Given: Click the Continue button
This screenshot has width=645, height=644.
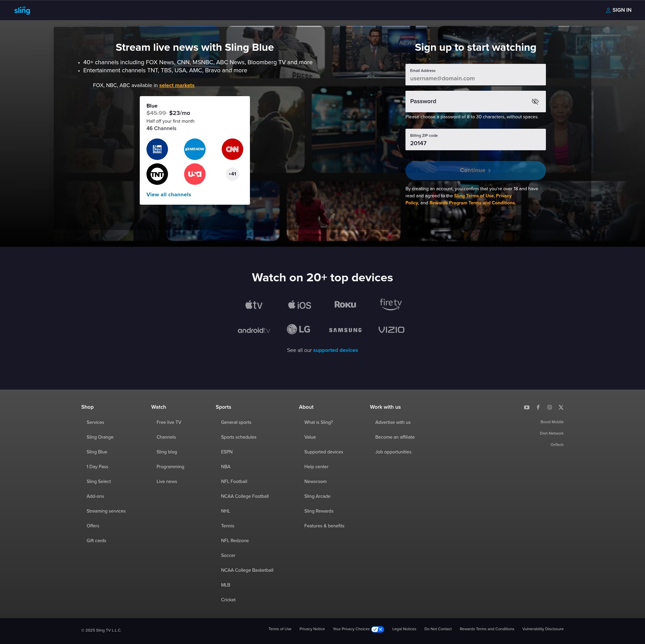Looking at the screenshot, I should pyautogui.click(x=476, y=170).
